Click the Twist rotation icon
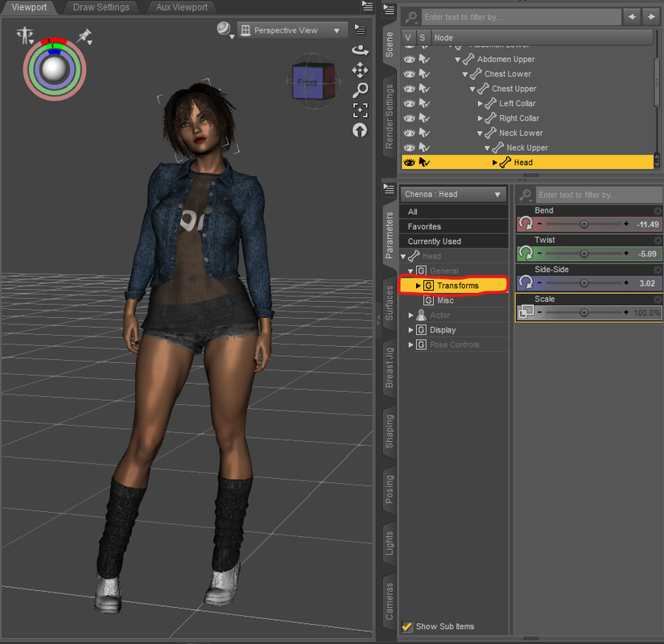This screenshot has height=644, width=664. [x=526, y=253]
